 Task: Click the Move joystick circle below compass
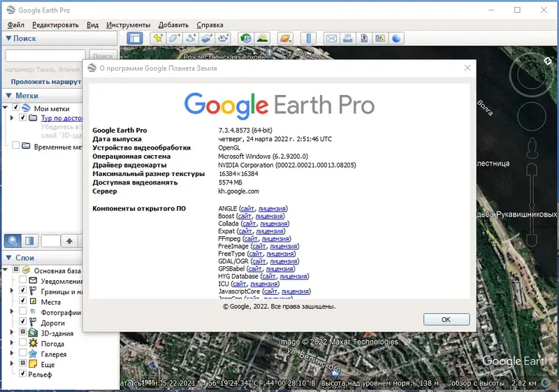click(x=532, y=116)
